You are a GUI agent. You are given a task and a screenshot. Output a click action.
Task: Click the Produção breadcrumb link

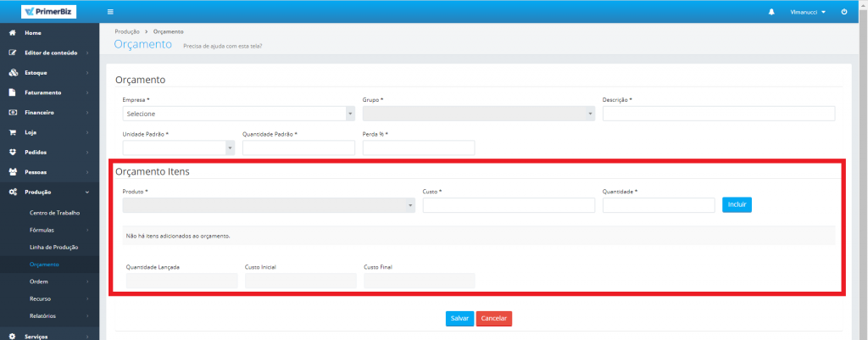[x=127, y=31]
